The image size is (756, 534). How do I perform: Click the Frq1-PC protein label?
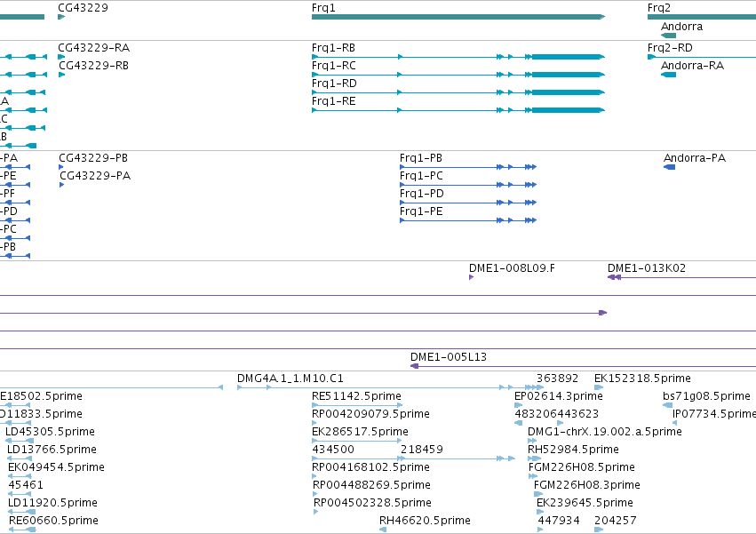pos(421,176)
